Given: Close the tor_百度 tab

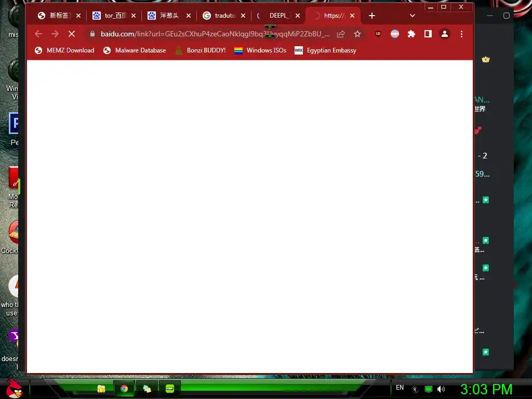Looking at the screenshot, I should coord(134,16).
